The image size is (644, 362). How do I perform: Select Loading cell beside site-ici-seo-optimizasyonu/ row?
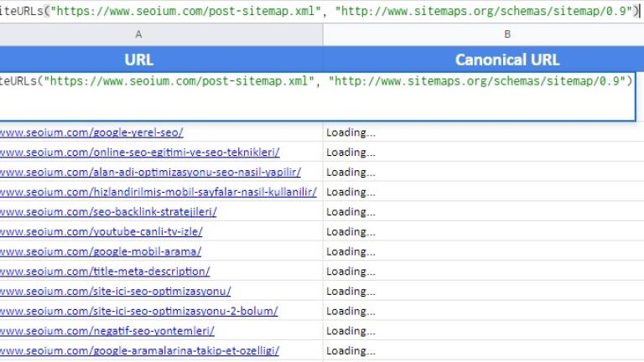click(x=483, y=291)
